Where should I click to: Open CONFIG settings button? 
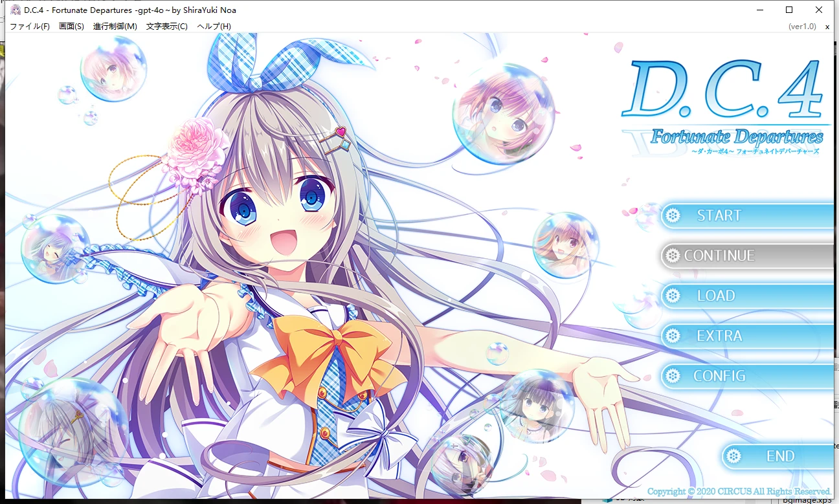(747, 376)
